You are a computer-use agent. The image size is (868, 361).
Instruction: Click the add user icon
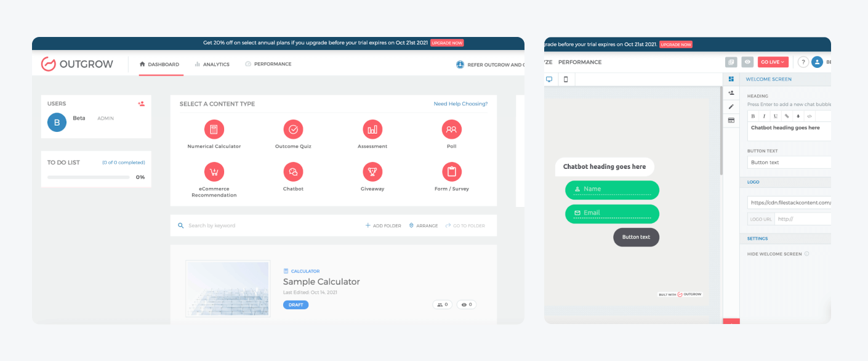[142, 104]
